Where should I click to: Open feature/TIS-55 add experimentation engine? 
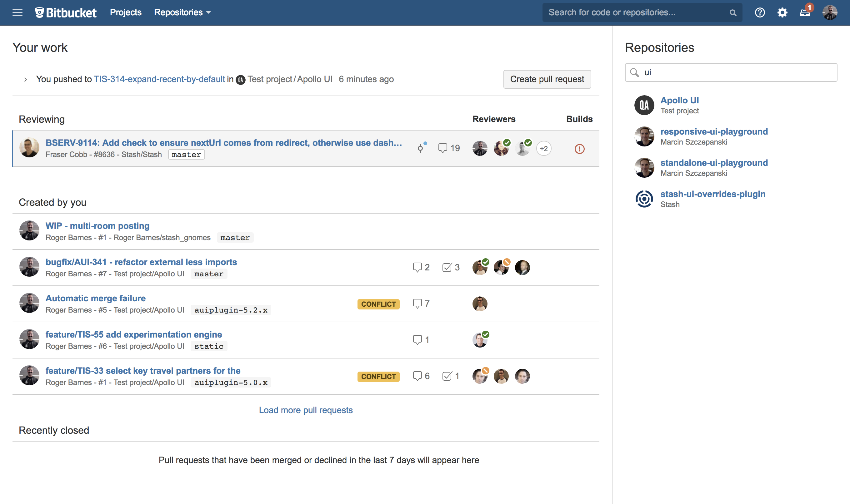133,334
